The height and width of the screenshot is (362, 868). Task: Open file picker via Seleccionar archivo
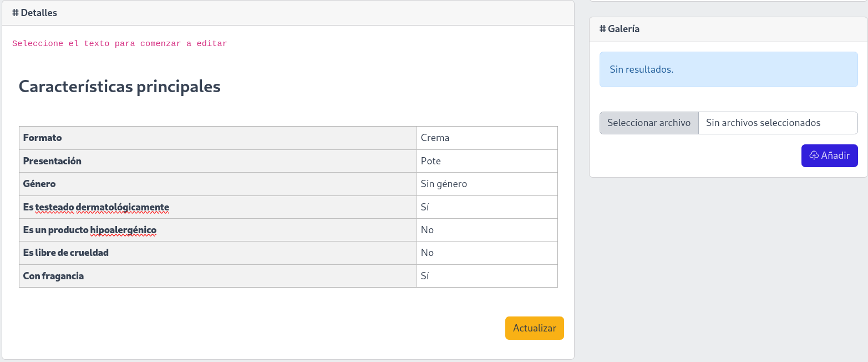click(x=648, y=123)
